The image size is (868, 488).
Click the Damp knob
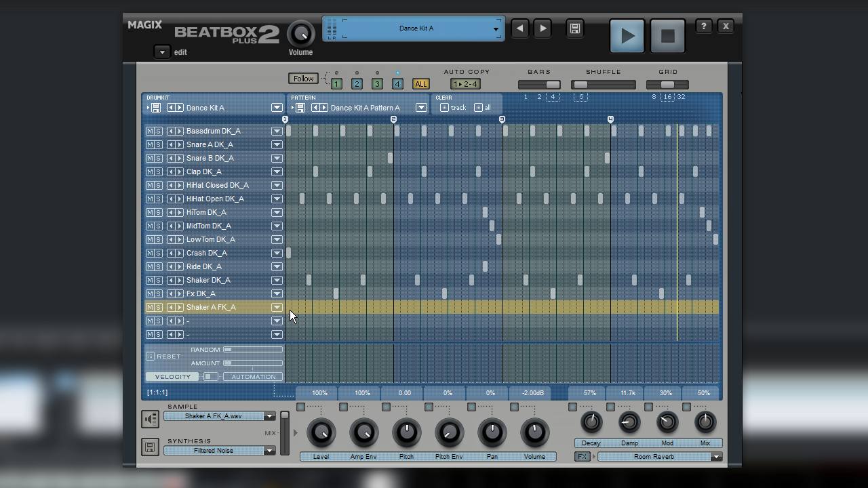coord(629,422)
